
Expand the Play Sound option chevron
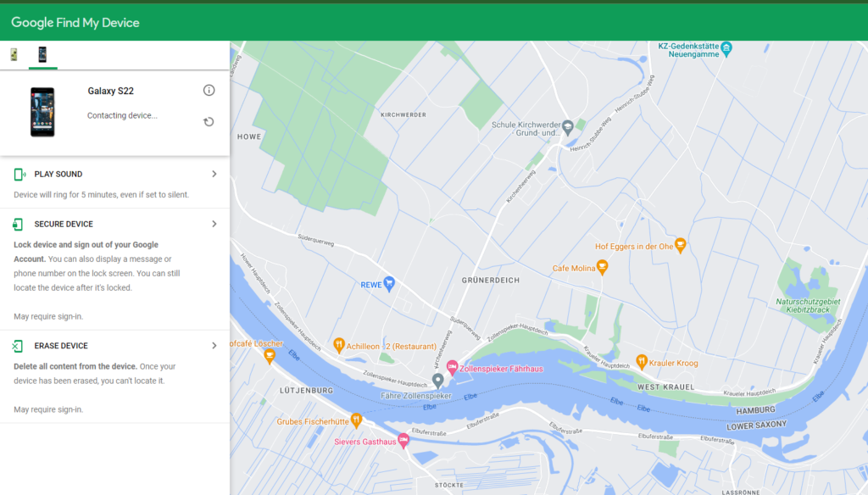click(214, 174)
